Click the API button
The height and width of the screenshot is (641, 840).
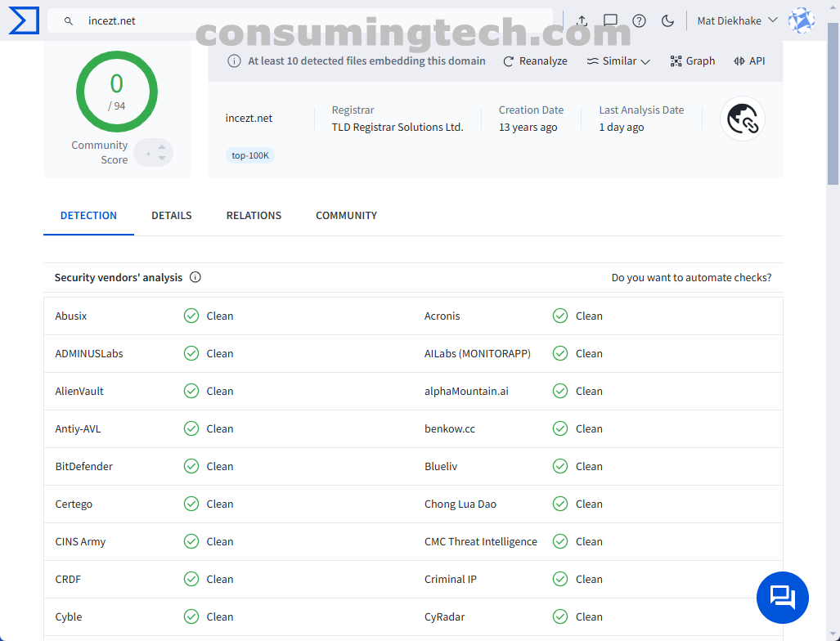(x=749, y=61)
